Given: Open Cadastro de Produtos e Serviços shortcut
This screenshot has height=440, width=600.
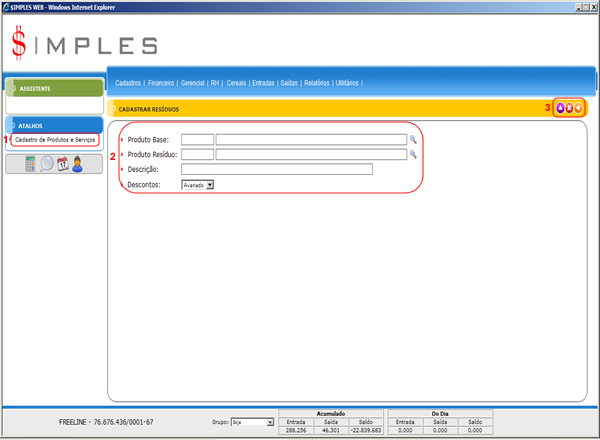Looking at the screenshot, I should [56, 139].
